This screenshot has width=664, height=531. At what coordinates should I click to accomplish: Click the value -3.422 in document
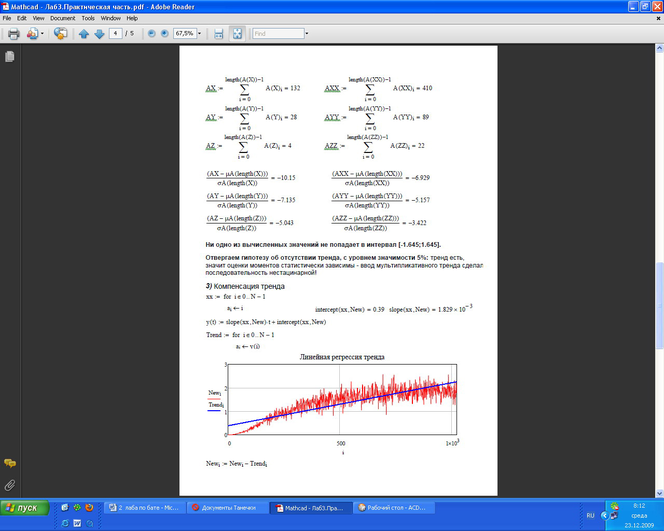[417, 223]
